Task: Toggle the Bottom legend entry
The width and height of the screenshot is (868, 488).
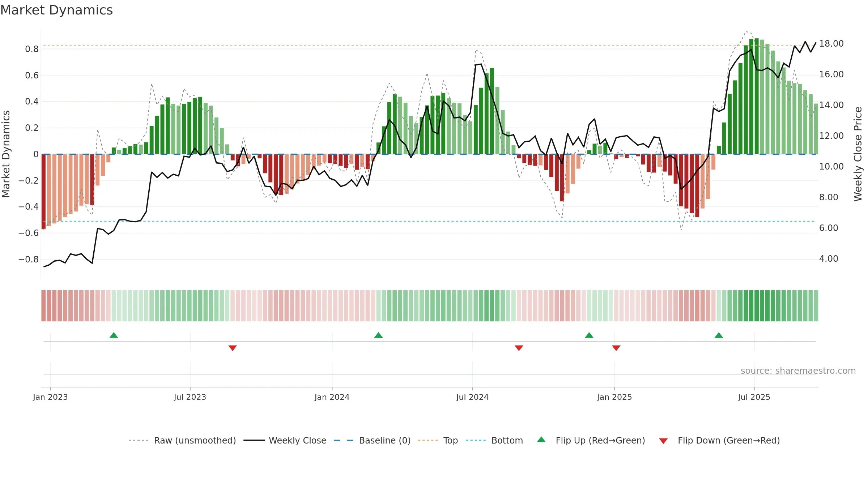Action: (x=494, y=440)
